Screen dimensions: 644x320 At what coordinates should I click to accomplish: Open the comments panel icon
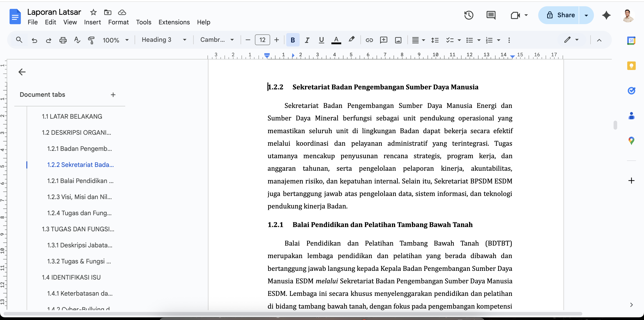[491, 15]
